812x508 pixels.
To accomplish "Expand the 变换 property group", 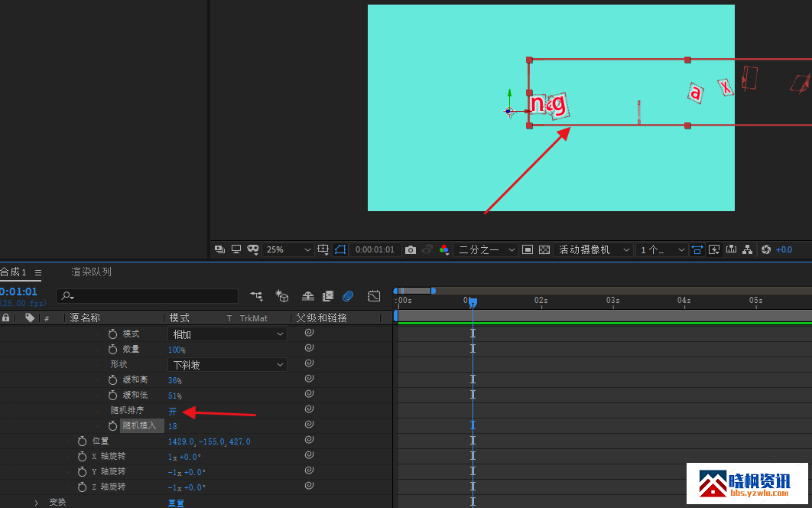I will 36,503.
